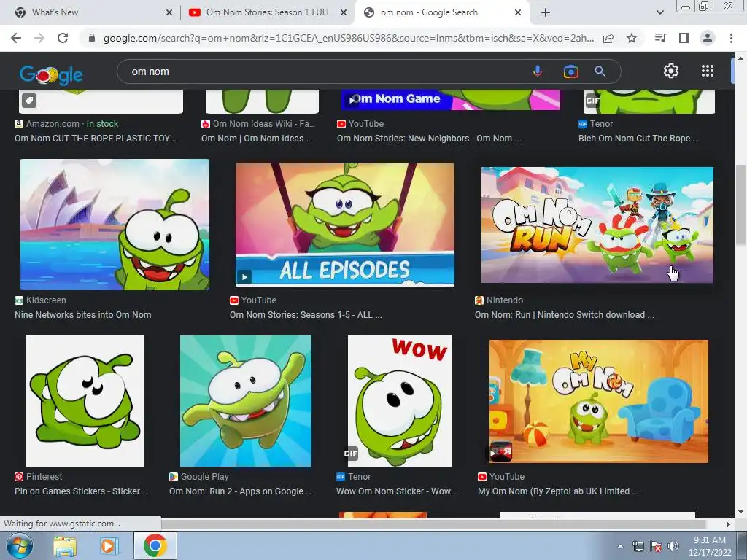The height and width of the screenshot is (560, 747).
Task: Open the Wow Om Nom Tenor GIF
Action: [x=400, y=401]
